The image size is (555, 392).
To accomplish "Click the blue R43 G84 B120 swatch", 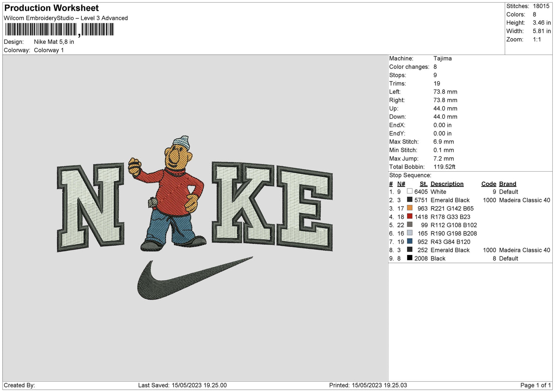I will pyautogui.click(x=409, y=241).
